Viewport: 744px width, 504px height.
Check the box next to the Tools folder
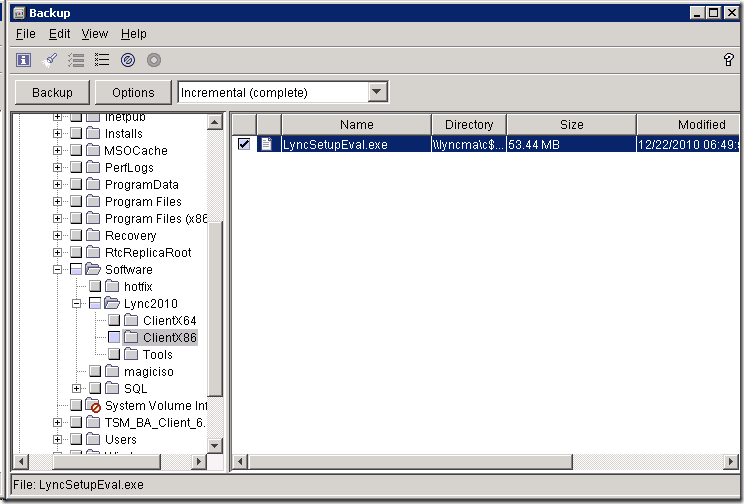(114, 355)
